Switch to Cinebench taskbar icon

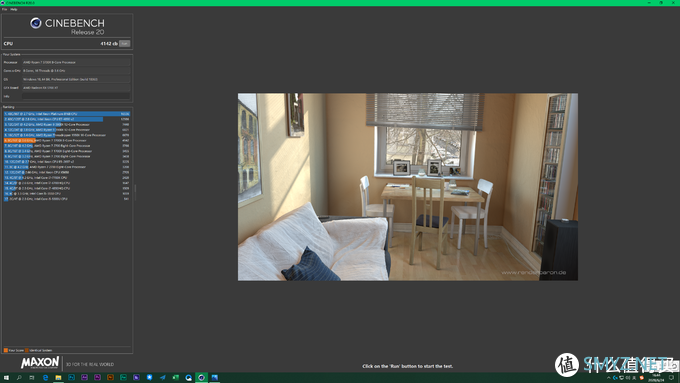coord(201,378)
